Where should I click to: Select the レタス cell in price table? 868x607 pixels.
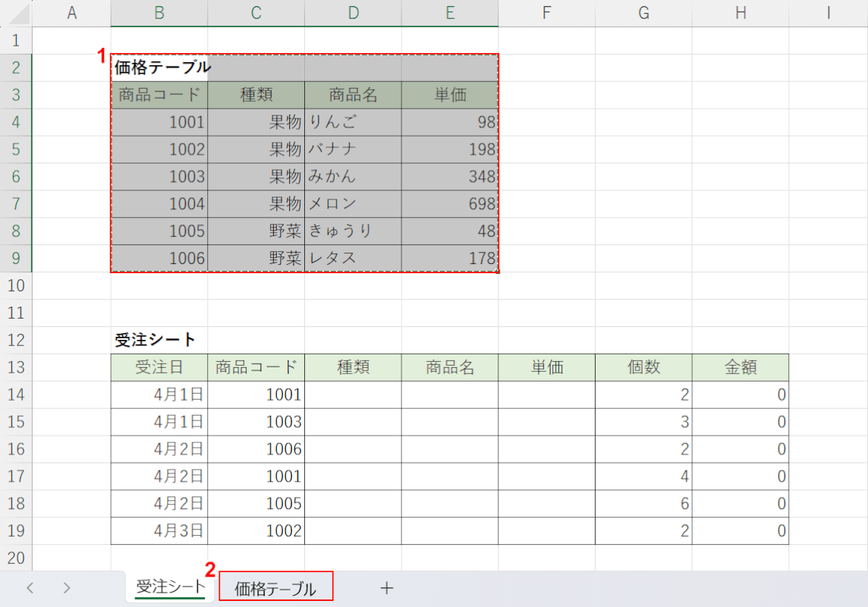point(353,259)
